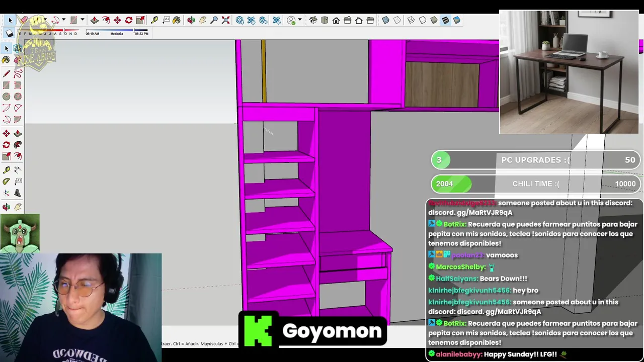Toggle shadows display button
Viewport: 644px width, 362px height.
click(10, 33)
